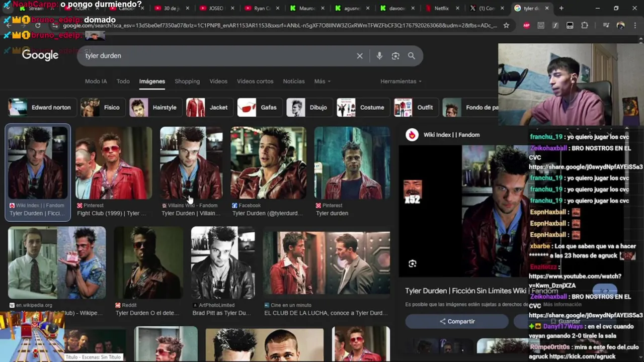Open the 'Modo IA' search tab
Screen dimensions: 644x362
(96, 81)
